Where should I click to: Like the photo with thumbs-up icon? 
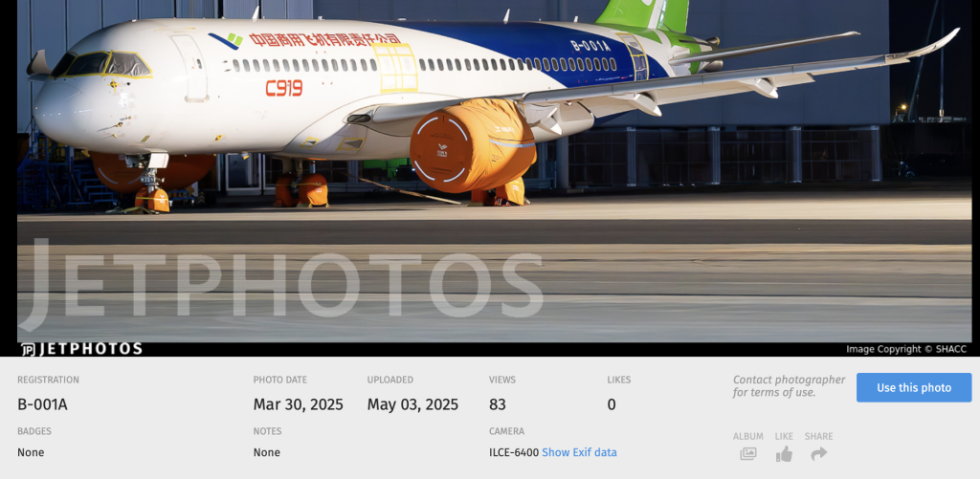[x=784, y=454]
